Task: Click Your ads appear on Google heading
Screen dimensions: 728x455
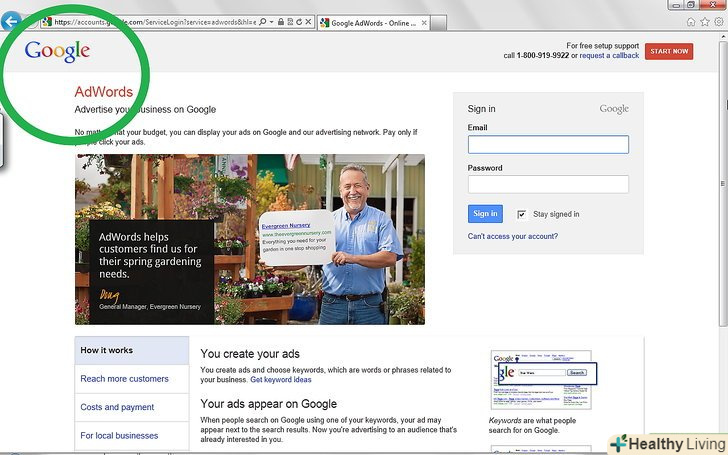Action: (268, 404)
